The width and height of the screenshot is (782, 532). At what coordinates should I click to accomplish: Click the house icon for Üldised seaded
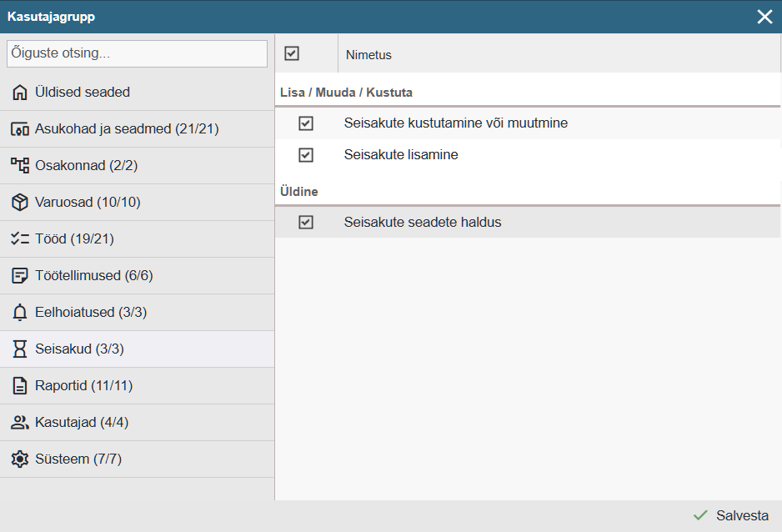[x=20, y=93]
